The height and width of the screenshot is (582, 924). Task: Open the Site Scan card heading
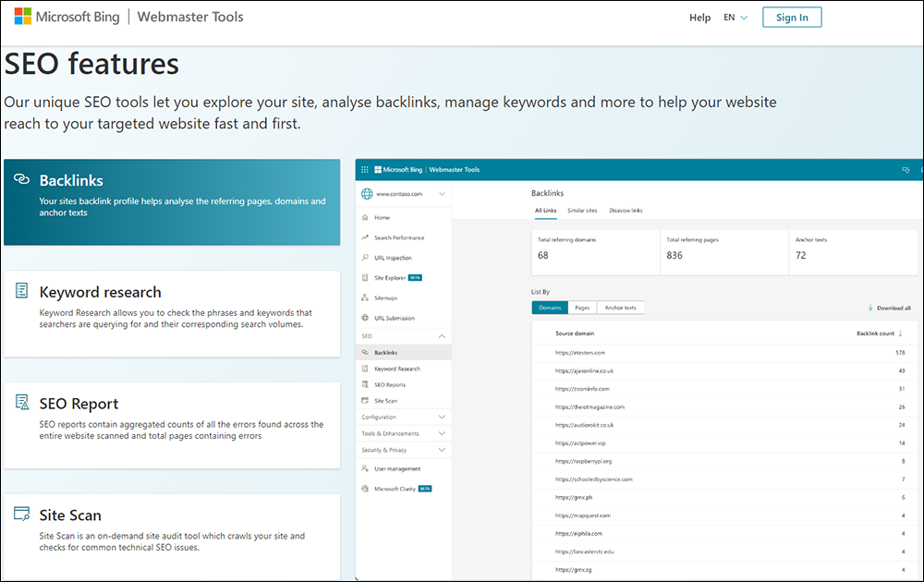(x=70, y=515)
